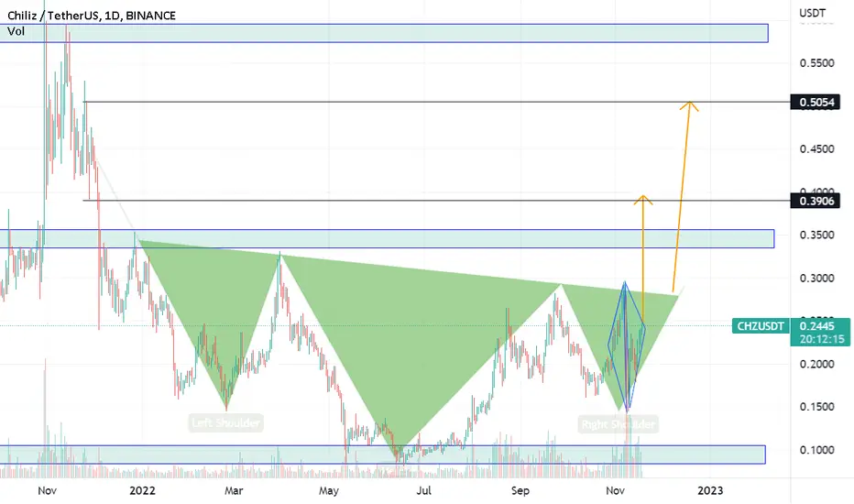The image size is (854, 504).
Task: Click the 20:12:15 countdown timer
Action: click(x=820, y=339)
